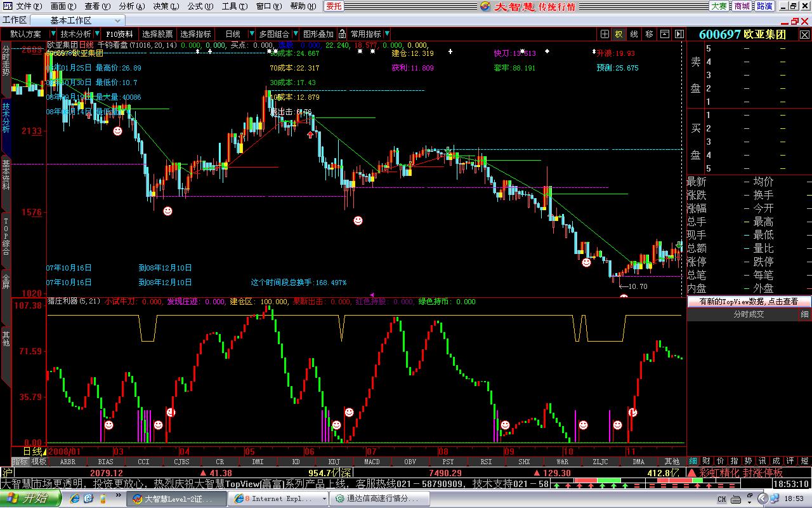This screenshot has height=508, width=812.
Task: Click the smiley signal marker near 1576 level
Action: pos(167,211)
